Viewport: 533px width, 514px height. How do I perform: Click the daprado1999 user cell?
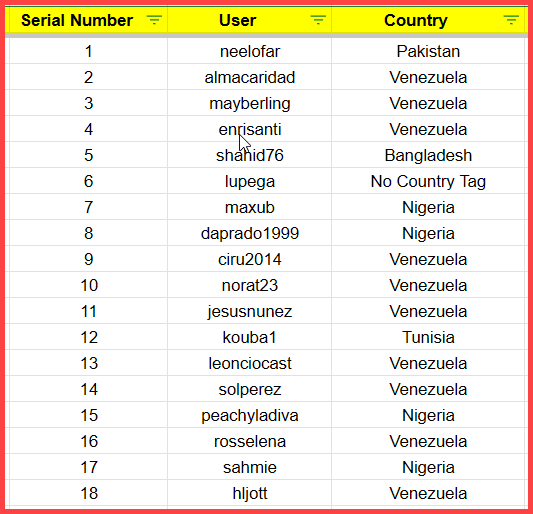pos(250,233)
